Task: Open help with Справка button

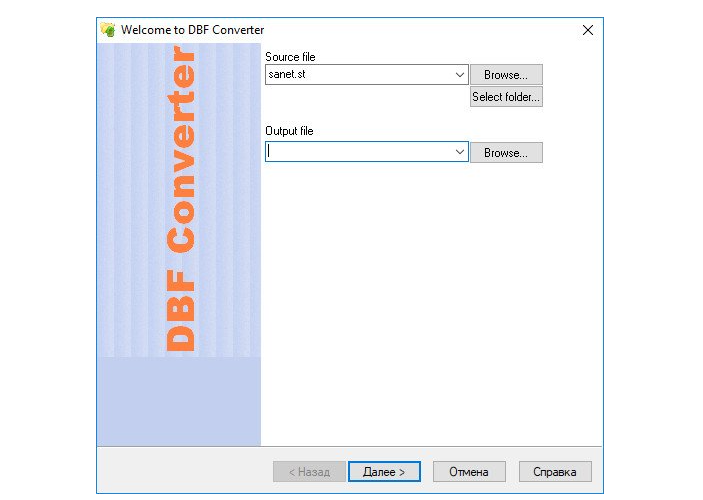Action: [x=555, y=472]
